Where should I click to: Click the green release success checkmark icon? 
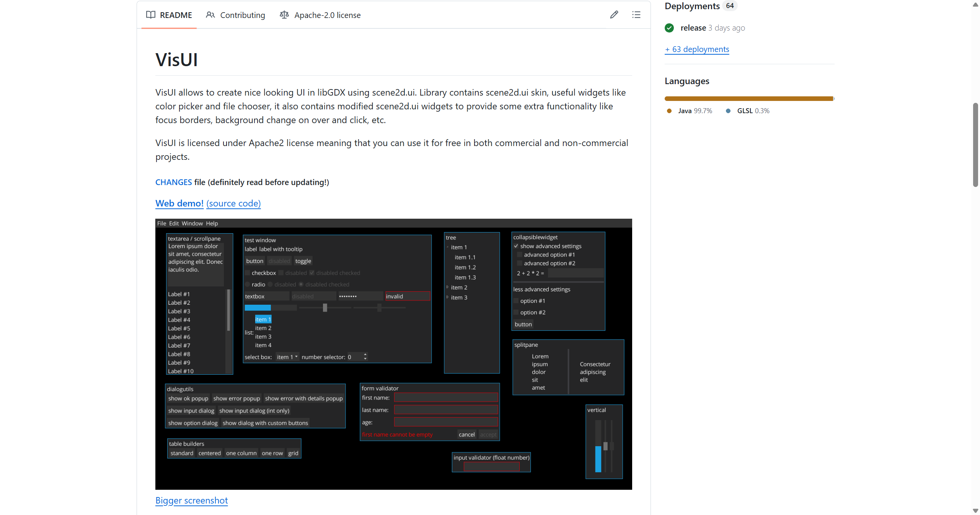coord(669,28)
